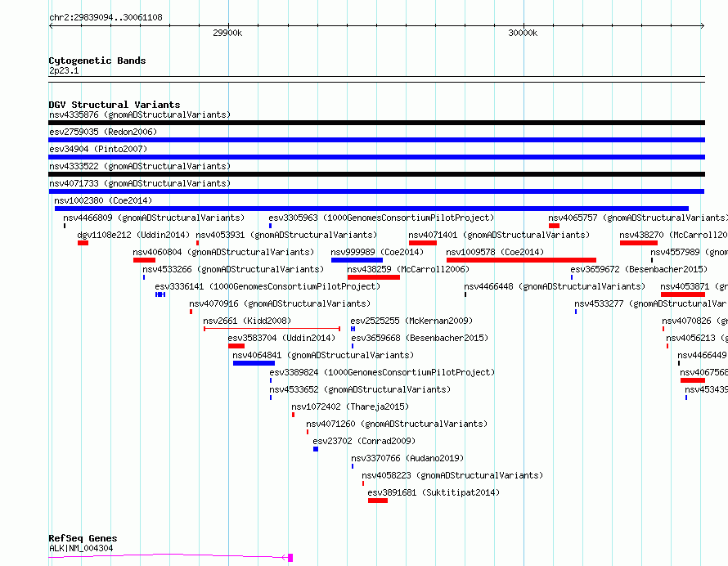Select the red bar under nsv4053871
The height and width of the screenshot is (566, 728).
pyautogui.click(x=683, y=294)
